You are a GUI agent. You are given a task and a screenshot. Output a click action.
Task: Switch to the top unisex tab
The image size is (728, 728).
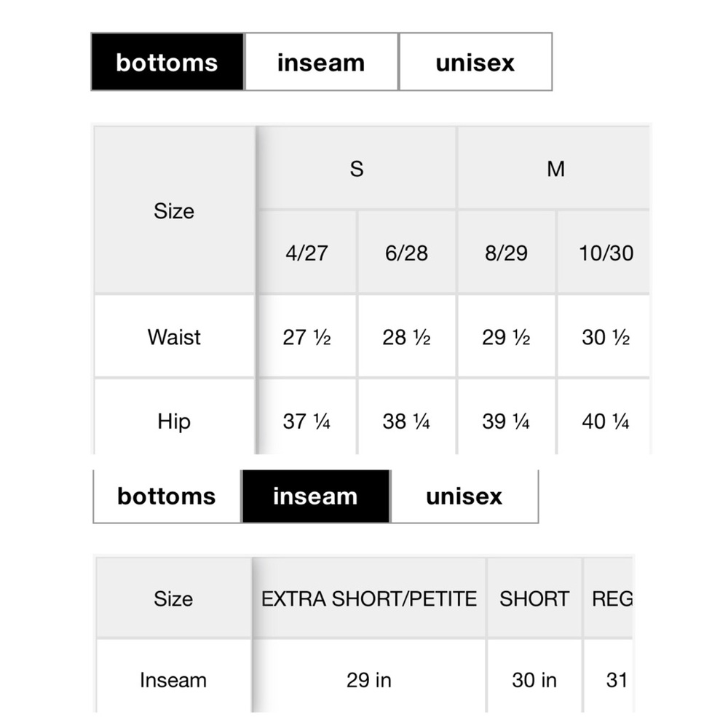pyautogui.click(x=475, y=62)
